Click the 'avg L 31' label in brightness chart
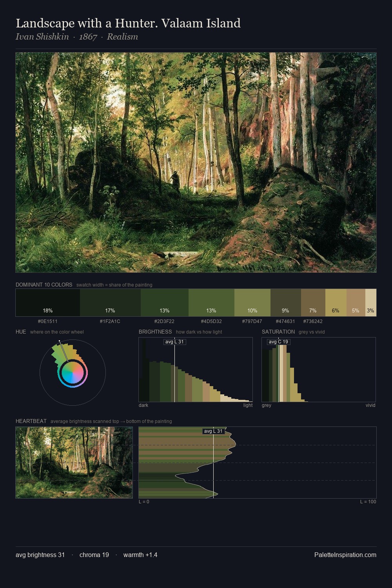This screenshot has height=588, width=392. click(175, 342)
